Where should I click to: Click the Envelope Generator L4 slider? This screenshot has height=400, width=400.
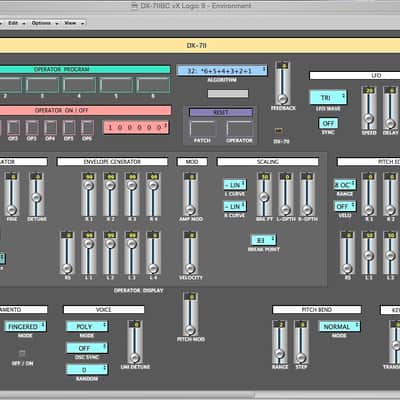click(x=153, y=253)
